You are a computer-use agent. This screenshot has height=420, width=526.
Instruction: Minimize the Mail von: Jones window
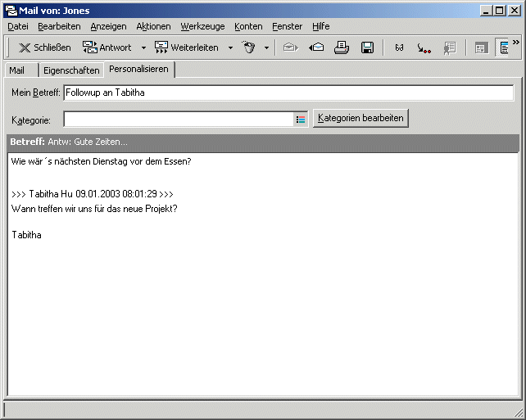[486, 11]
